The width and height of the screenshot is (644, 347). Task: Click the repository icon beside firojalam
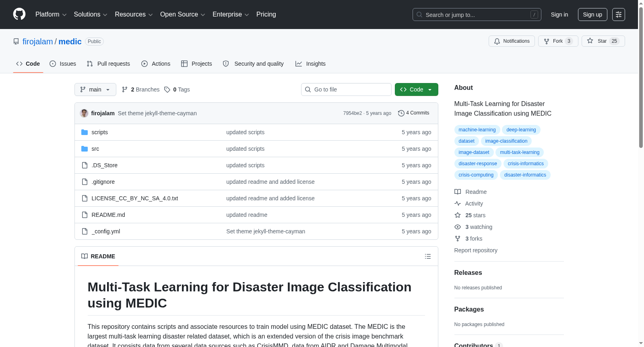pyautogui.click(x=16, y=42)
